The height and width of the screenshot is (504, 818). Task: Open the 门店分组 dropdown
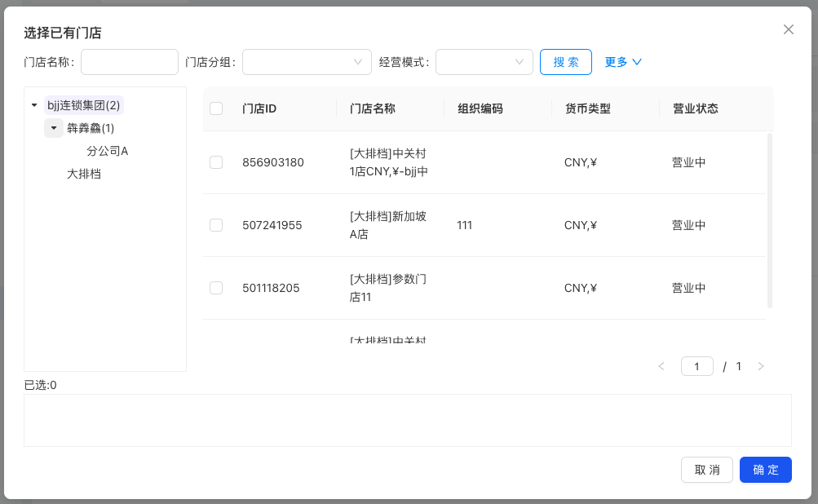coord(307,62)
